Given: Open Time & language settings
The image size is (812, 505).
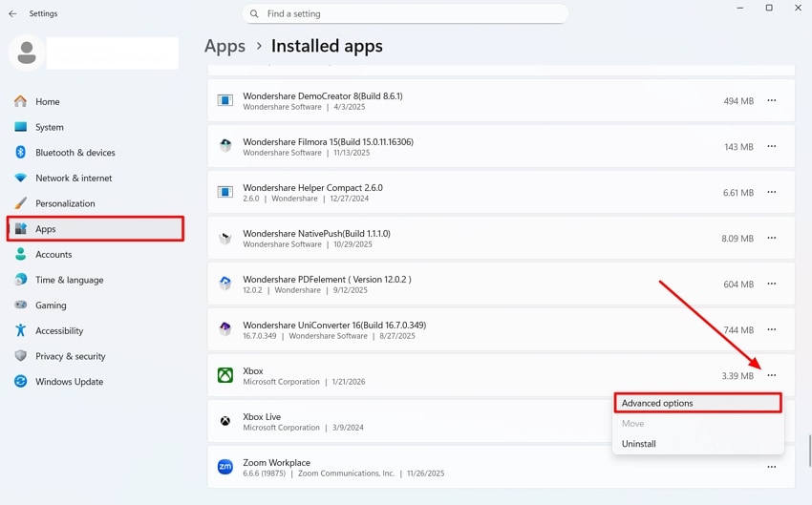Looking at the screenshot, I should [x=96, y=280].
